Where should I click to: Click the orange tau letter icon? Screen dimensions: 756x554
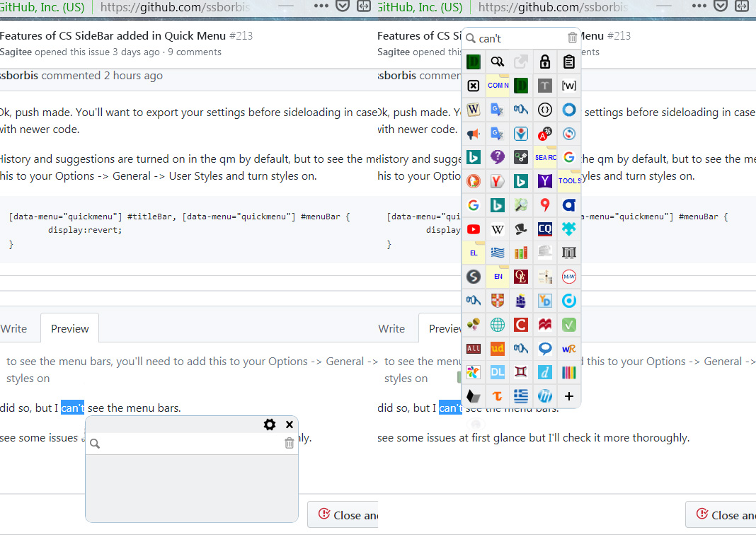[497, 396]
